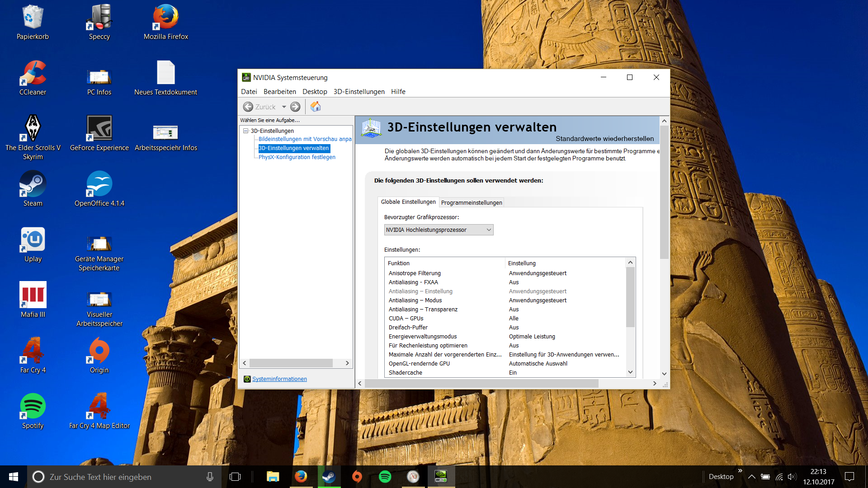Switch to the Programmeinstellungen tab
The height and width of the screenshot is (488, 868).
(x=471, y=203)
